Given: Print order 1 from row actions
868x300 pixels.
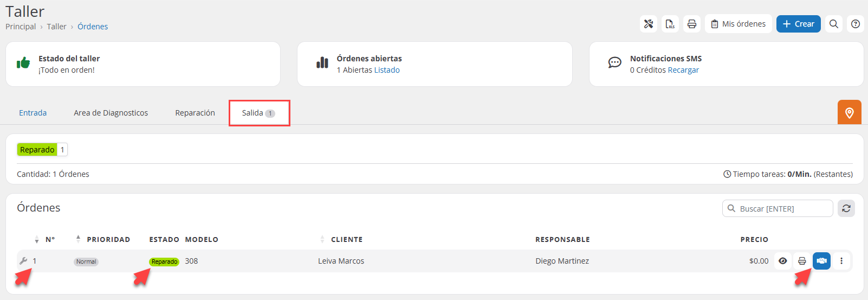Looking at the screenshot, I should 802,261.
